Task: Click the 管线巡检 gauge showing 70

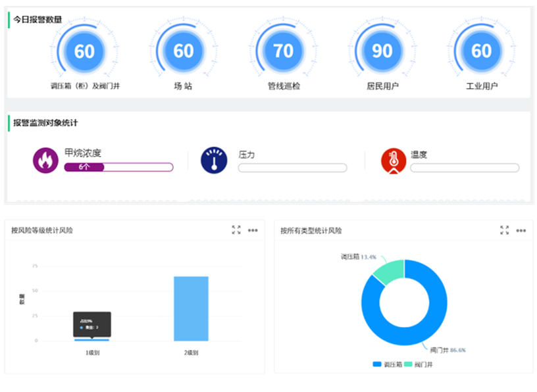Action: (x=283, y=51)
